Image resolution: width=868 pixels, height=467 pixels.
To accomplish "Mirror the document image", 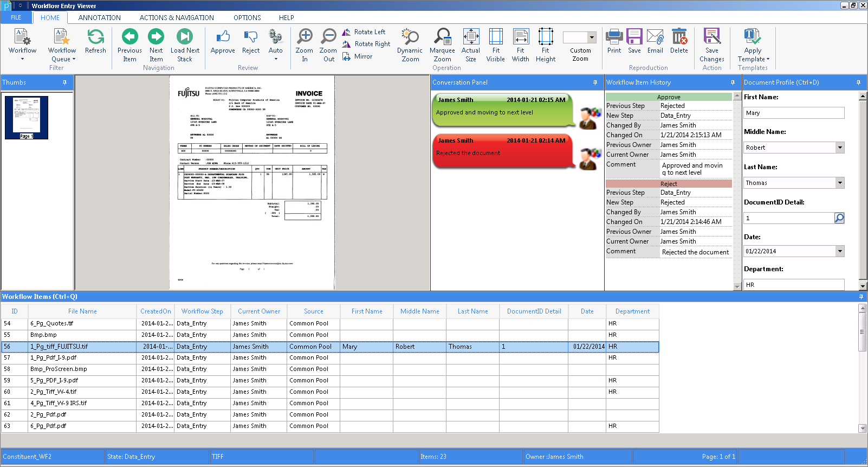I will (x=358, y=56).
